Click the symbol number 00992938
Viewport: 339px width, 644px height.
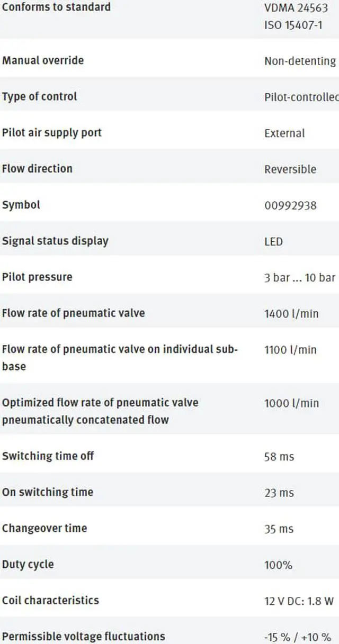click(x=290, y=205)
